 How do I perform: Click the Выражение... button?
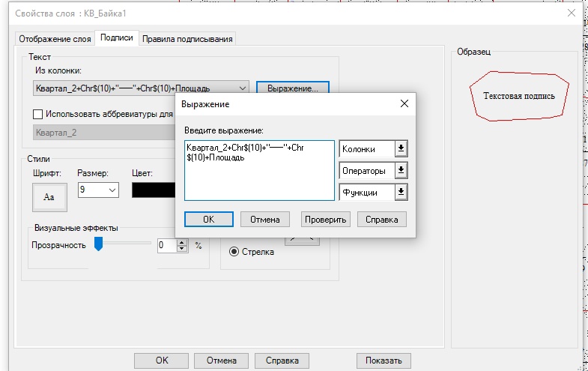[292, 88]
